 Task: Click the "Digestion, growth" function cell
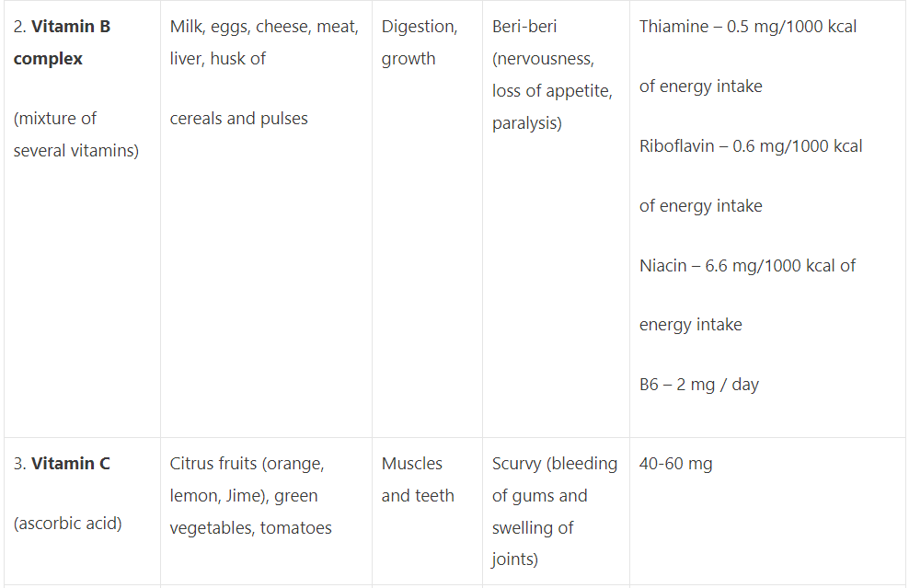(419, 42)
